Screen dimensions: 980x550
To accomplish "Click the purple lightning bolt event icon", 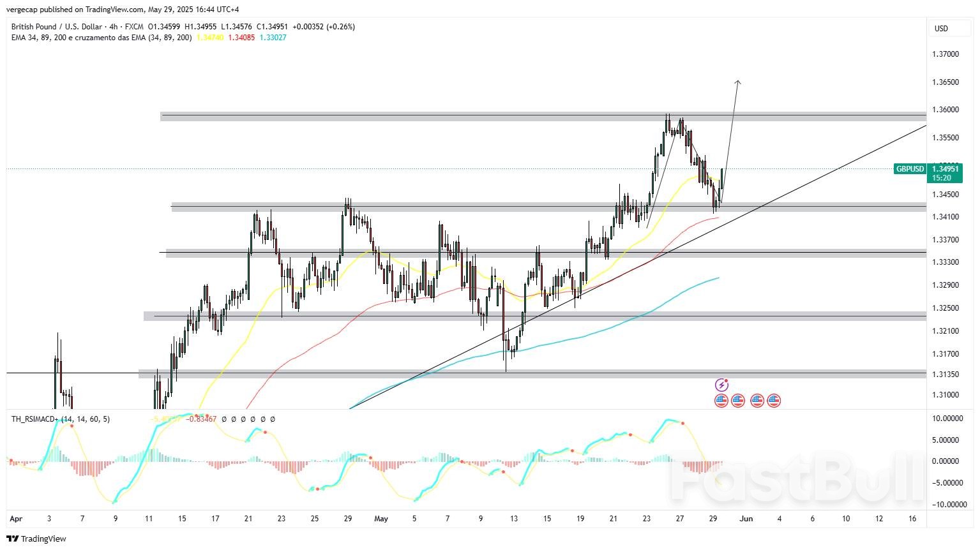I will coord(721,385).
